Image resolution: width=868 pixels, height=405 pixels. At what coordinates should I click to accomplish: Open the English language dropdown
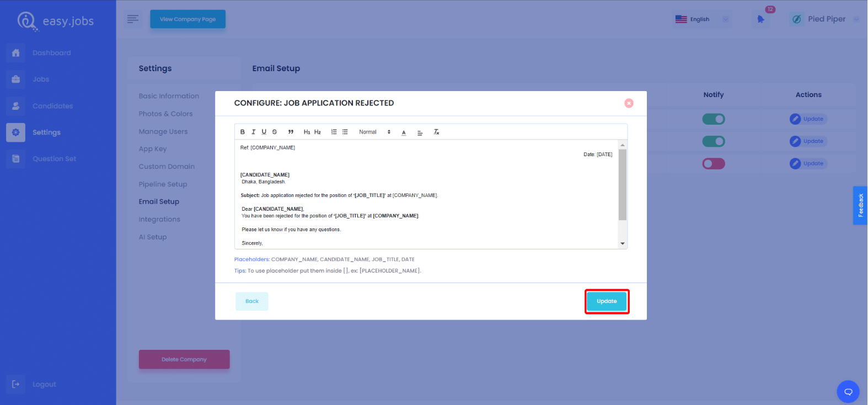click(x=703, y=19)
